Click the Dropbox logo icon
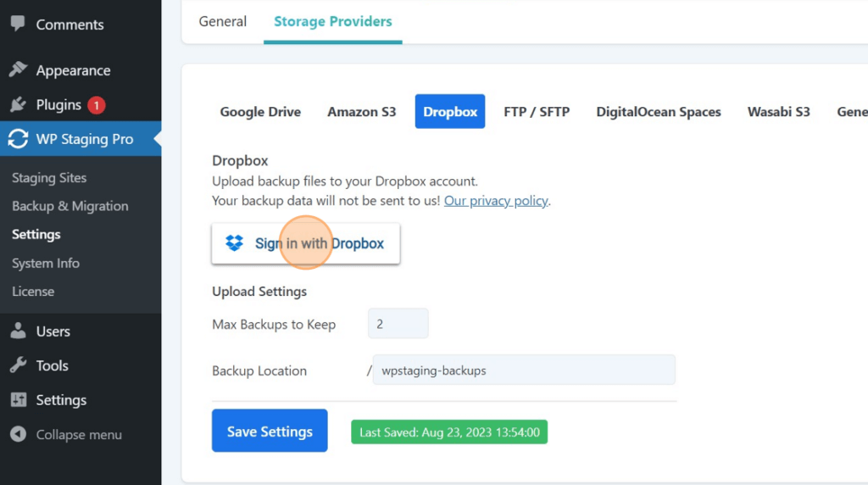 pyautogui.click(x=234, y=243)
